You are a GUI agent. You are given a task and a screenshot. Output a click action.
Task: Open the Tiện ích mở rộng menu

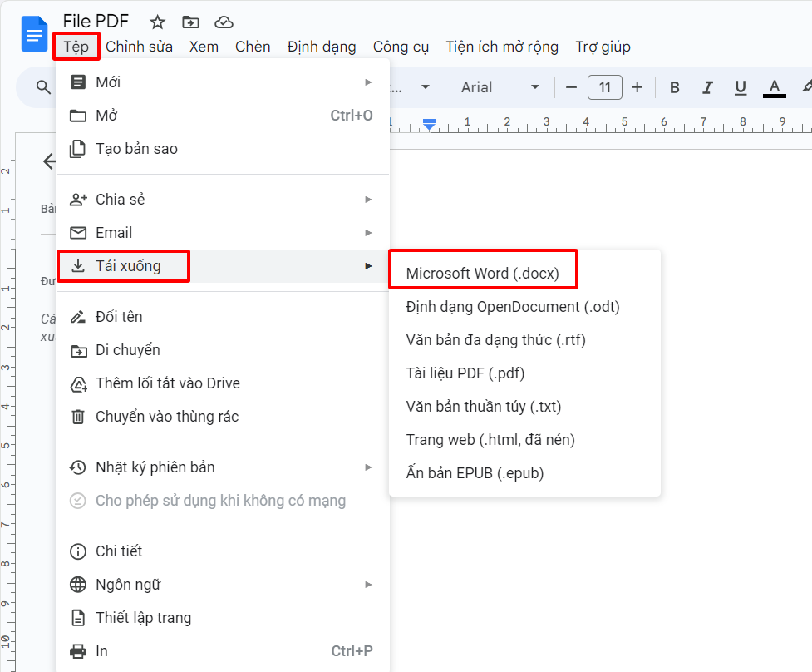[x=502, y=47]
